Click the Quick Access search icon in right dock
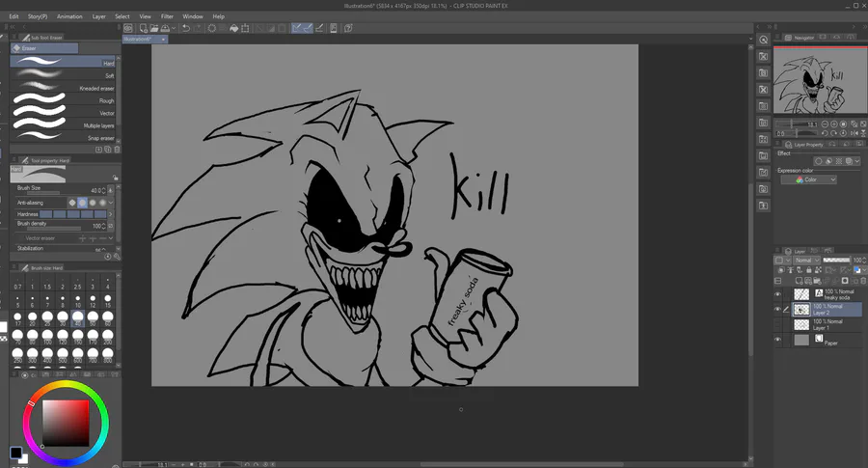868x468 pixels. pyautogui.click(x=764, y=40)
